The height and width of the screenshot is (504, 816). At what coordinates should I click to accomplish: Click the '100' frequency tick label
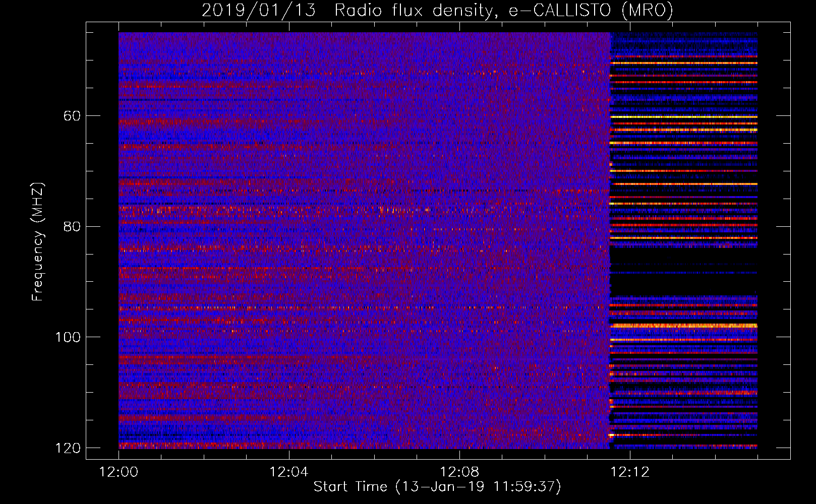[x=68, y=337]
